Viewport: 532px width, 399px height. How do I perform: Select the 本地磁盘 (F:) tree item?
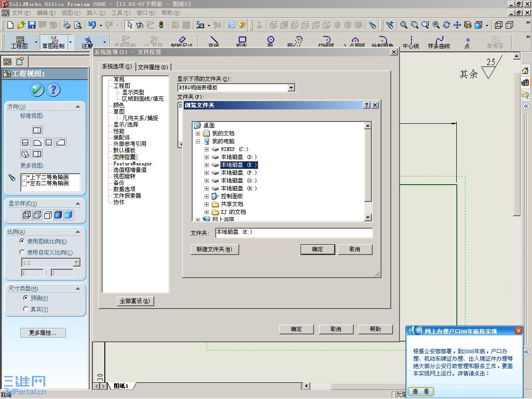(238, 173)
